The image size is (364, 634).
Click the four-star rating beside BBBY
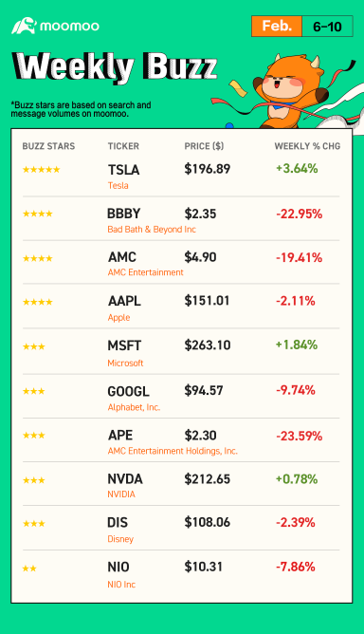pyautogui.click(x=38, y=214)
